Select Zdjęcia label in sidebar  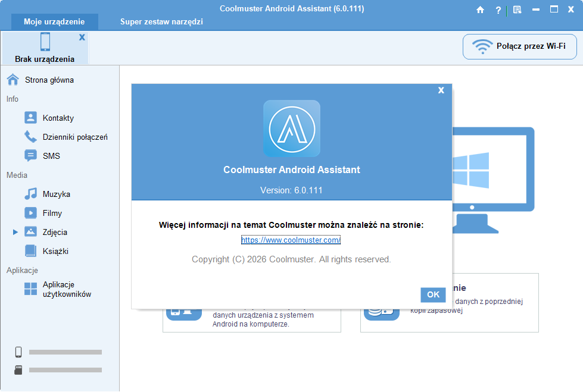point(55,232)
